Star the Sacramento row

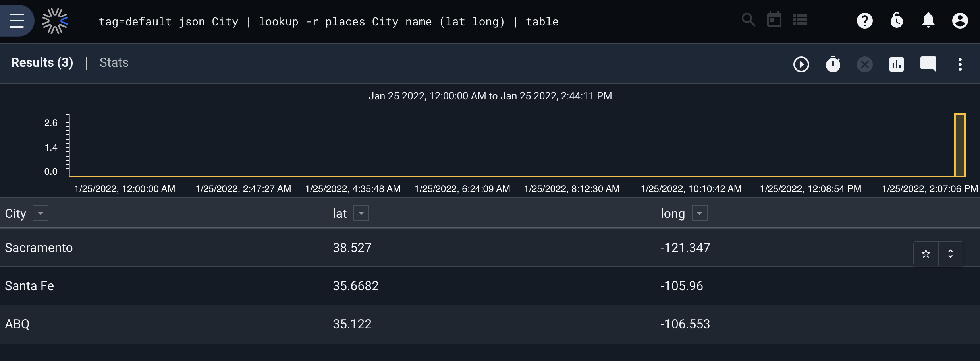(x=926, y=254)
